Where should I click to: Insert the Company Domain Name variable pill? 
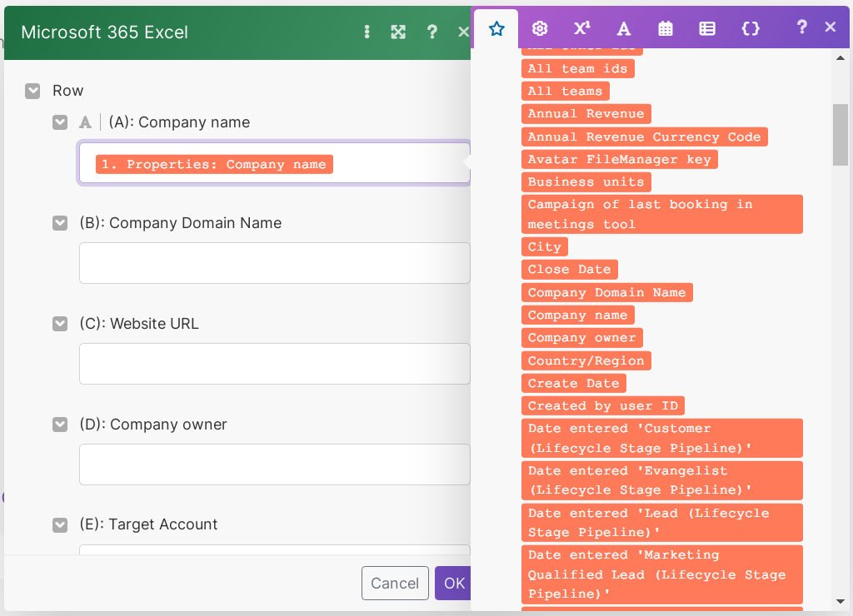click(607, 292)
